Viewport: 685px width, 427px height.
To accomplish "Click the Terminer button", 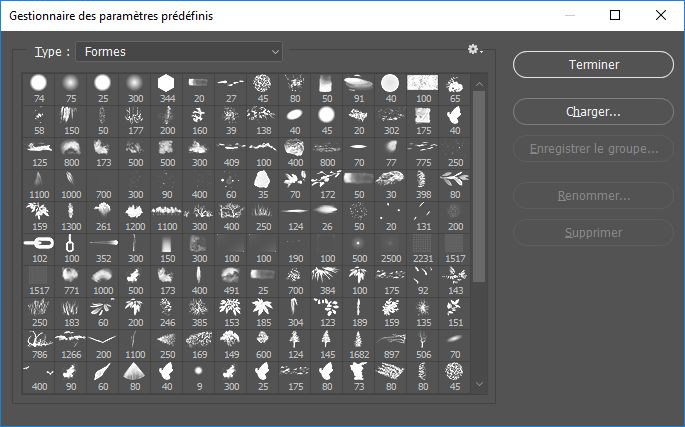I will pos(593,64).
